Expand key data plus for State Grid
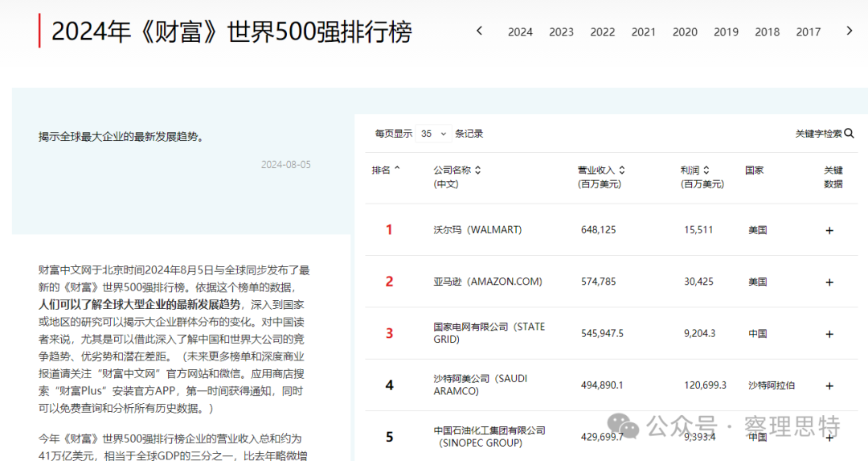Screen dimensions: 868x461 point(829,334)
